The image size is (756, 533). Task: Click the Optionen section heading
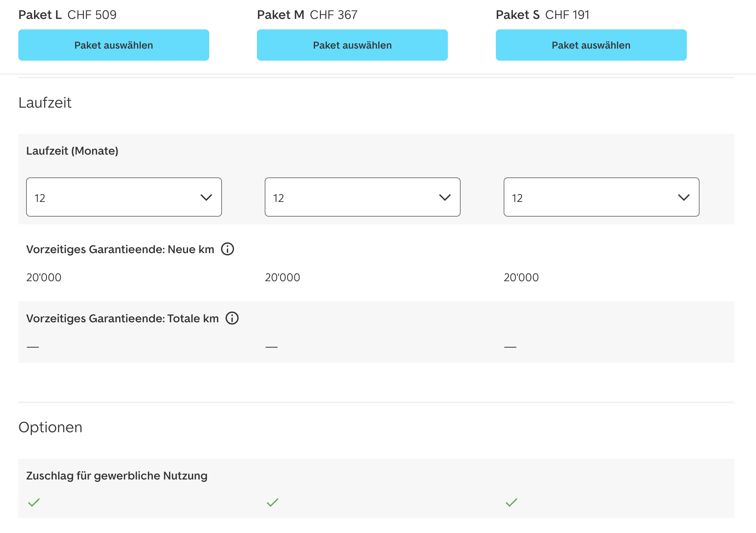pos(50,427)
